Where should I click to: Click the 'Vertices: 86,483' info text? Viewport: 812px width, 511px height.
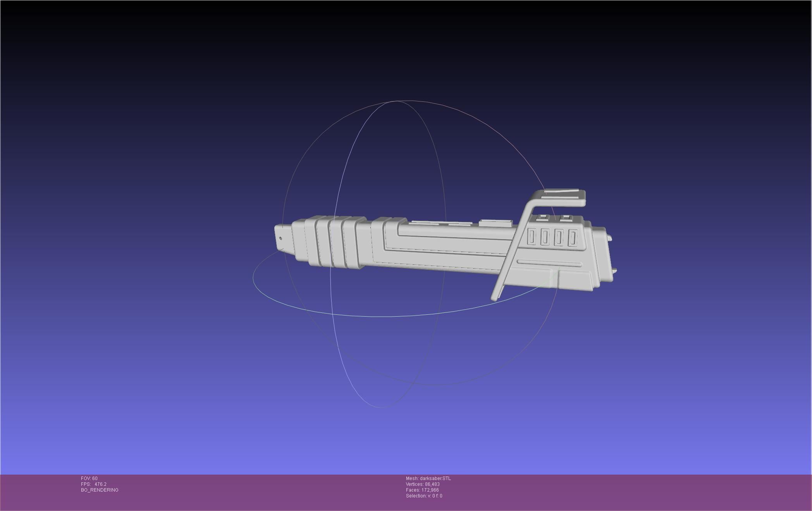tap(423, 484)
